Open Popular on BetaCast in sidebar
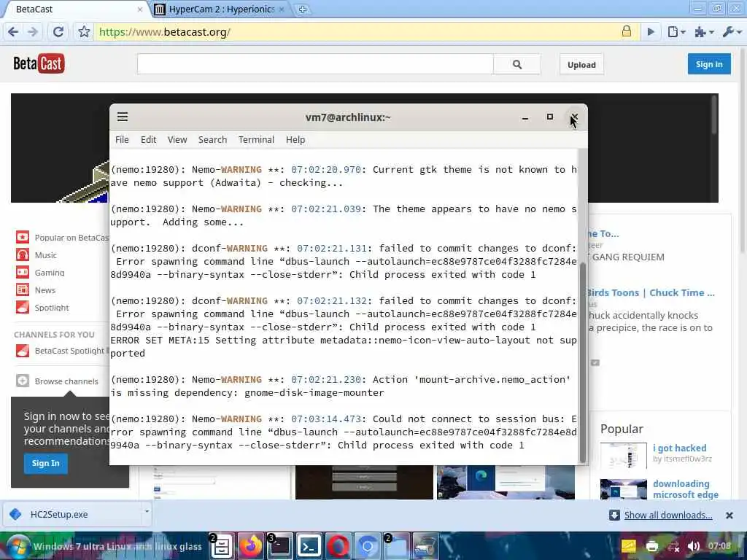This screenshot has height=560, width=747. tap(71, 238)
